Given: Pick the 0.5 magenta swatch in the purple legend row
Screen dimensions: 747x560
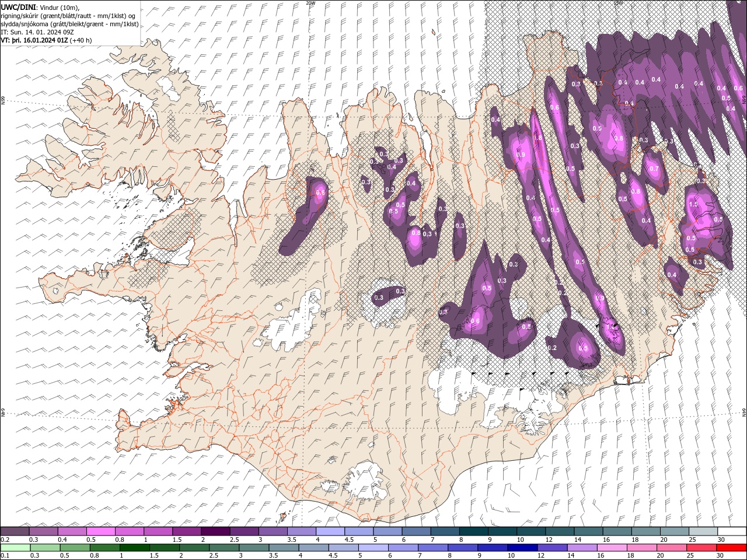Looking at the screenshot, I should [x=100, y=531].
